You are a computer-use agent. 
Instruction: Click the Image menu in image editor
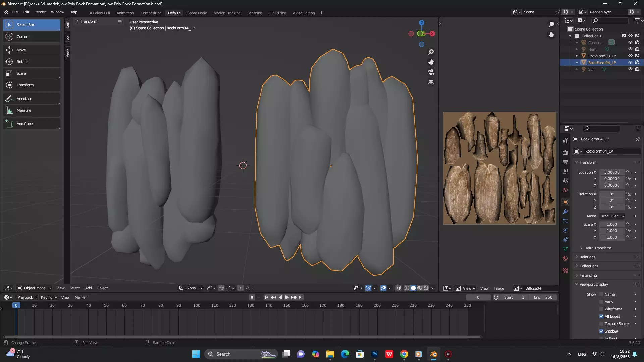pos(499,288)
